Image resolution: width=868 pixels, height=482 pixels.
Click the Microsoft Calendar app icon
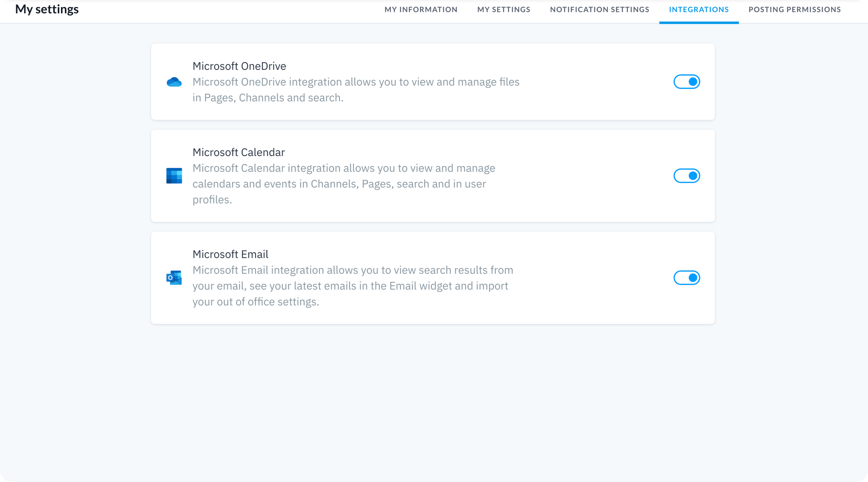(174, 176)
